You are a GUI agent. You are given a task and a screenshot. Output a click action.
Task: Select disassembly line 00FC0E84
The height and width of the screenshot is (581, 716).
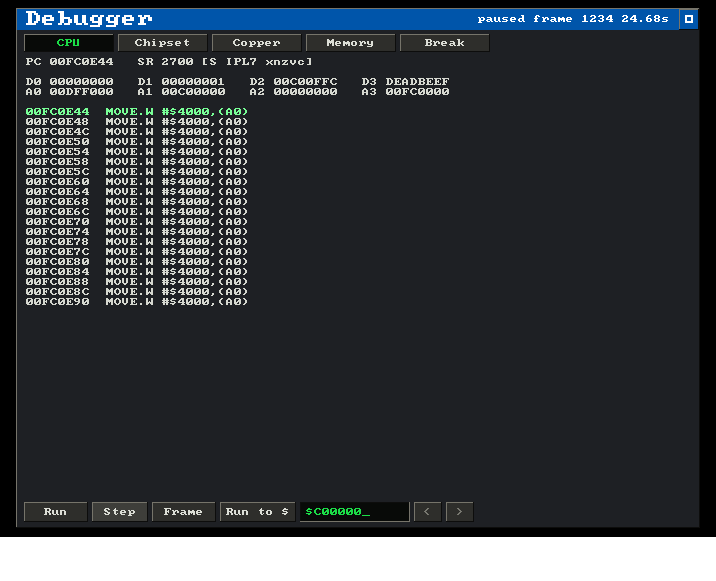(137, 272)
